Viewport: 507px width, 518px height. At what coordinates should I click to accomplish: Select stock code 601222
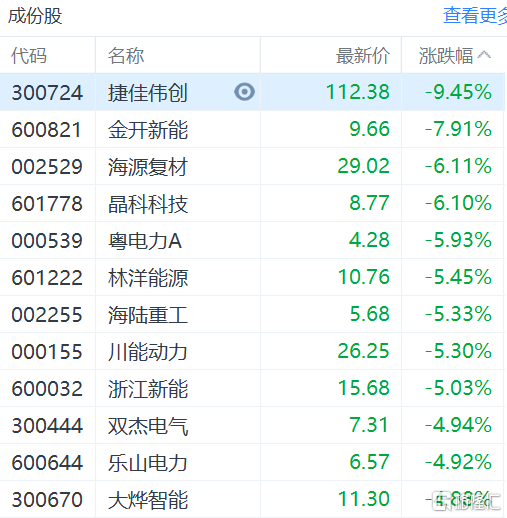pos(47,277)
